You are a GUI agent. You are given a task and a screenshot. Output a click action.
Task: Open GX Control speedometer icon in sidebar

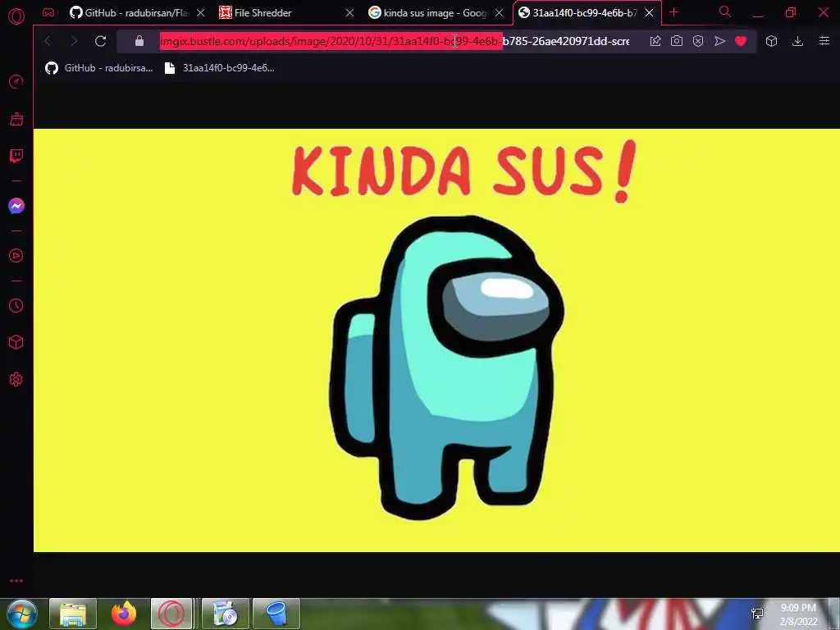(16, 82)
